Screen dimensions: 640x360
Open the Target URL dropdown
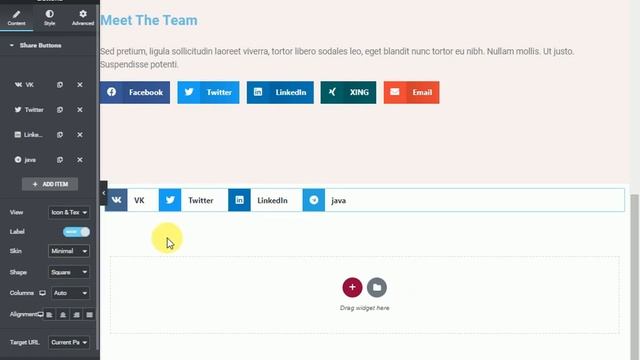click(x=69, y=342)
